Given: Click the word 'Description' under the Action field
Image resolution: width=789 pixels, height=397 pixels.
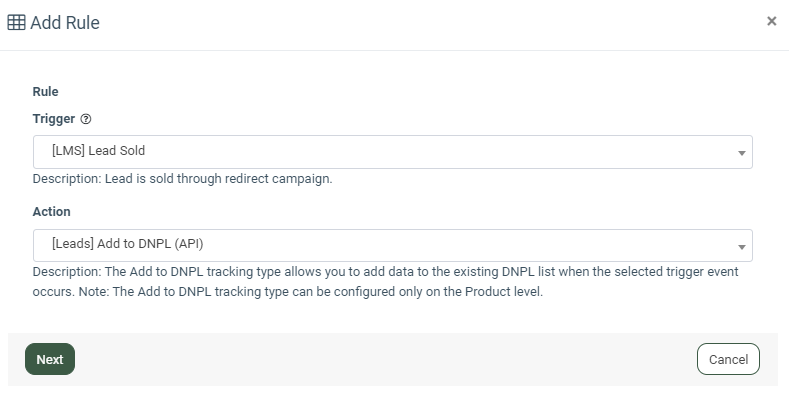Looking at the screenshot, I should [66, 272].
